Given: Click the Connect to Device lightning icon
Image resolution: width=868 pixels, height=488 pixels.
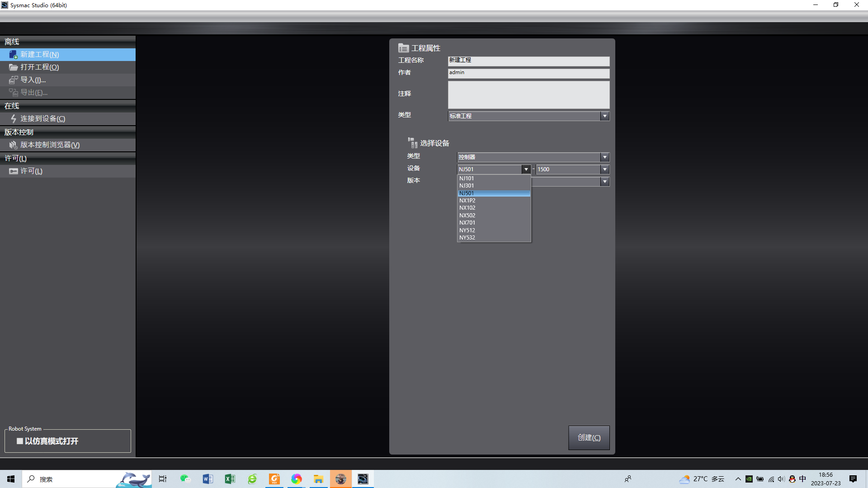Looking at the screenshot, I should coord(13,119).
